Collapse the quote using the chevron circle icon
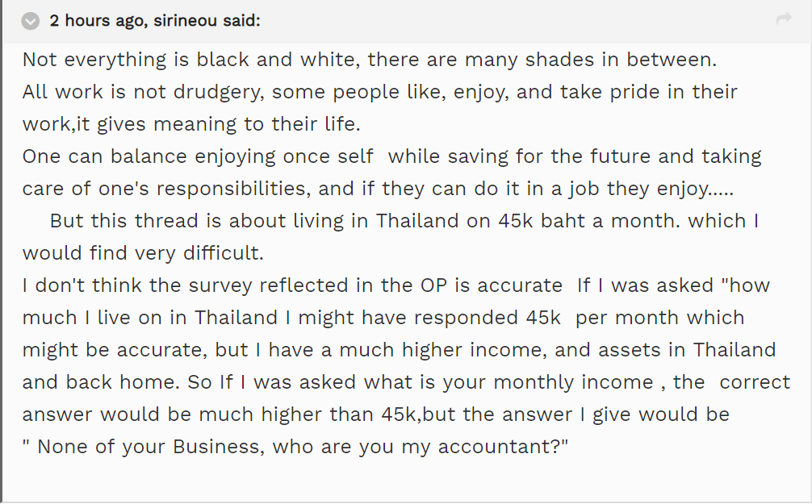Screen dimensions: 812x504 31,21
